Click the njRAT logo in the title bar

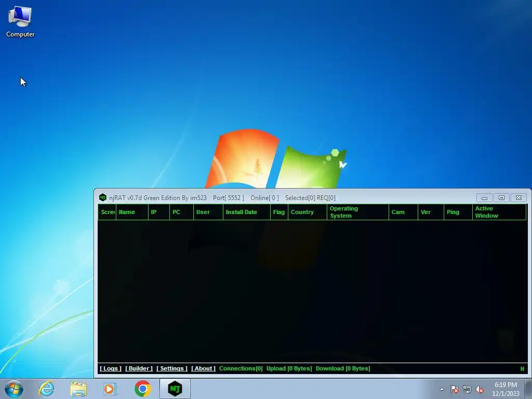pyautogui.click(x=102, y=197)
